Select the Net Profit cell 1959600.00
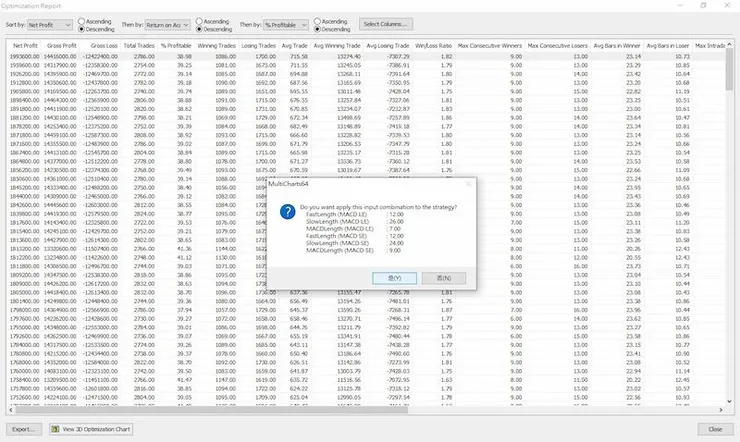Viewport: 740px width, 442px height. tap(25, 65)
